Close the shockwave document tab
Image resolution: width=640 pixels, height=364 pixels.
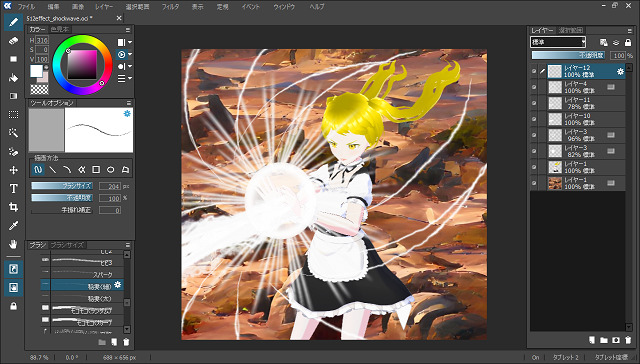[119, 18]
